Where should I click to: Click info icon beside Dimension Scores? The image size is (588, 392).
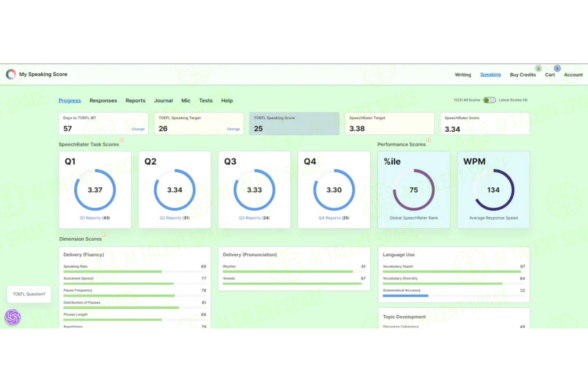[x=105, y=234]
